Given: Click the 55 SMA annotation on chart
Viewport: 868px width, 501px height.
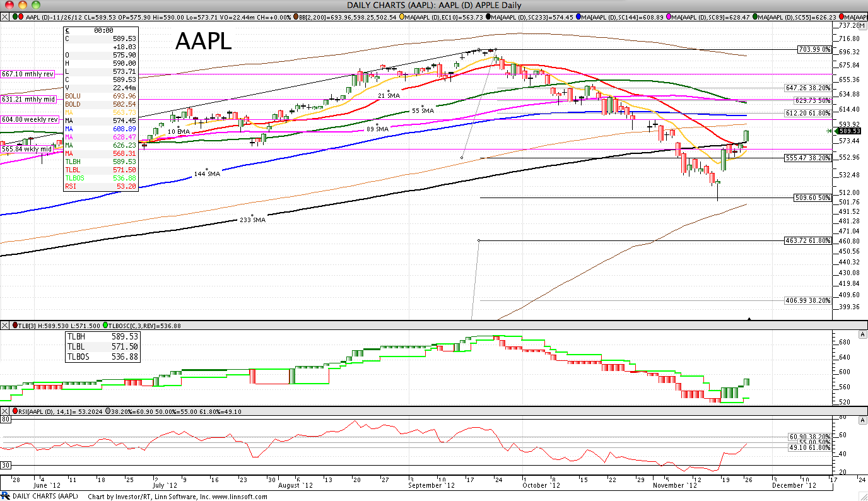Looking at the screenshot, I should click(423, 110).
